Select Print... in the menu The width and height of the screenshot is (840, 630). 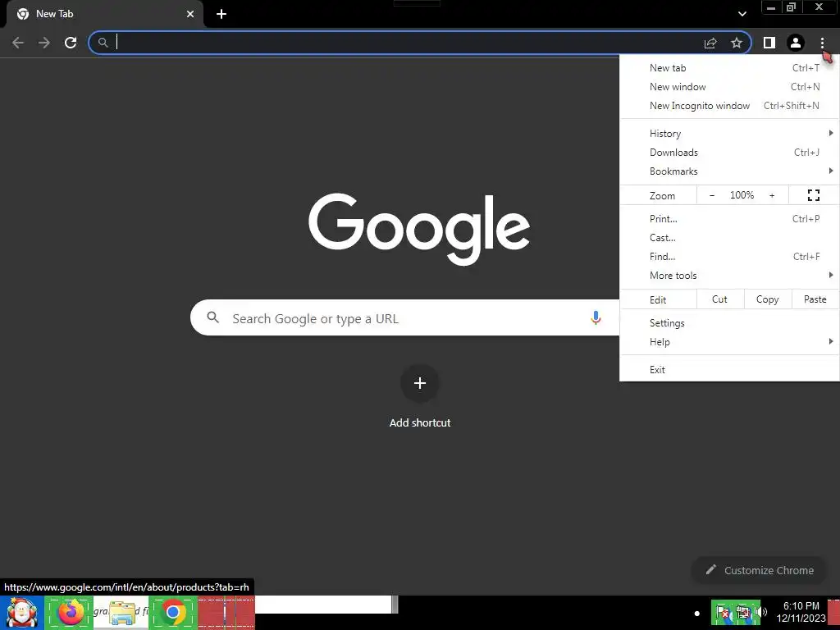[x=729, y=218]
